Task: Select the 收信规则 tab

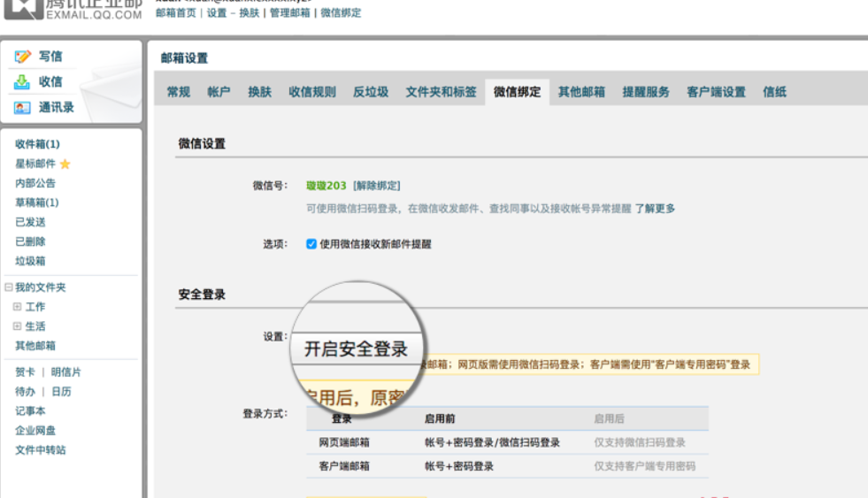Action: [x=311, y=92]
